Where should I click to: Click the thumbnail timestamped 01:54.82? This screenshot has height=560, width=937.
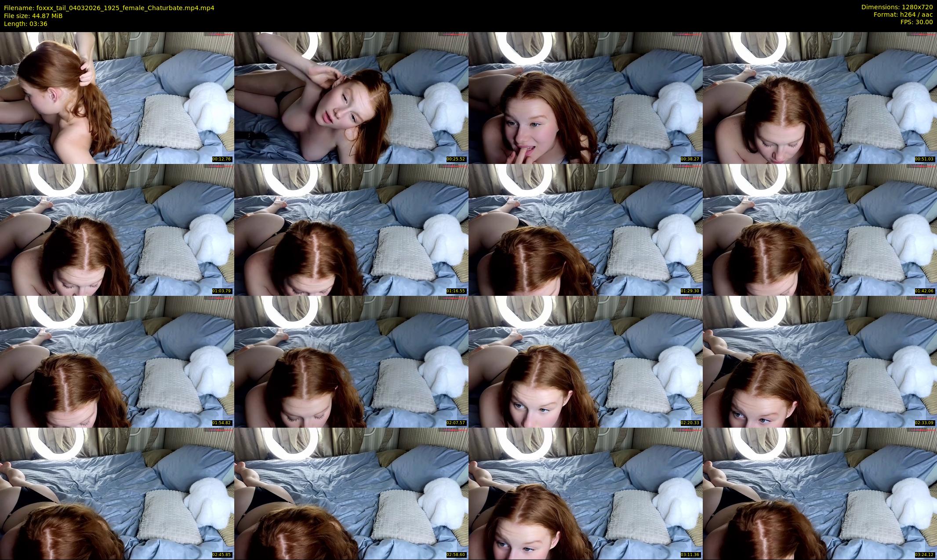click(117, 361)
